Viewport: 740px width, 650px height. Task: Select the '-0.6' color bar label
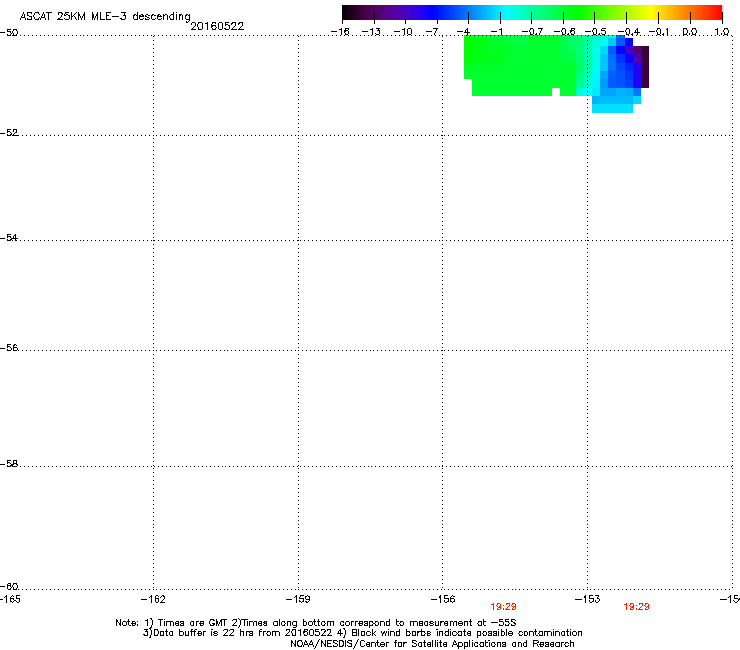click(x=564, y=32)
